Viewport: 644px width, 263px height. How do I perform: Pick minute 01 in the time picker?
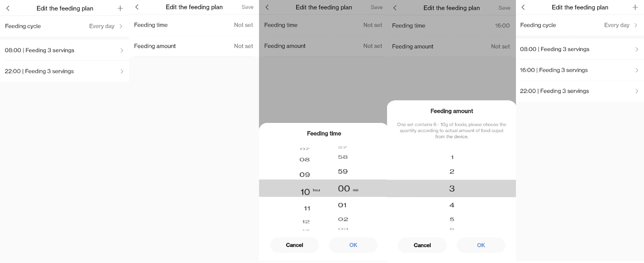pos(342,205)
